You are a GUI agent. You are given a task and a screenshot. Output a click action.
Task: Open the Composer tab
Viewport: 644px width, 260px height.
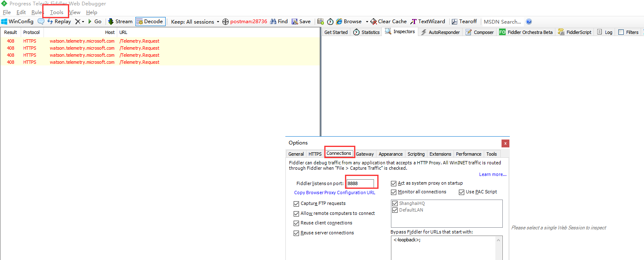(x=480, y=32)
